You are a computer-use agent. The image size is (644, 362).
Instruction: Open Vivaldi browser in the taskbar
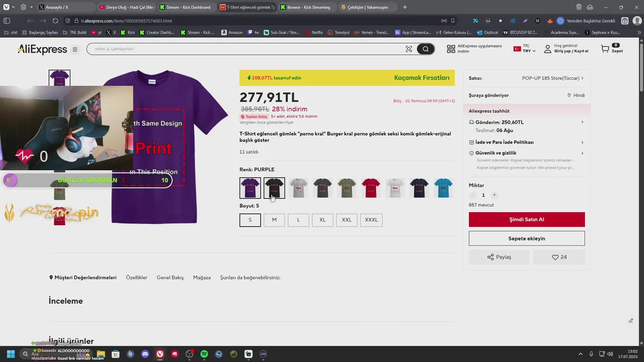pyautogui.click(x=160, y=354)
